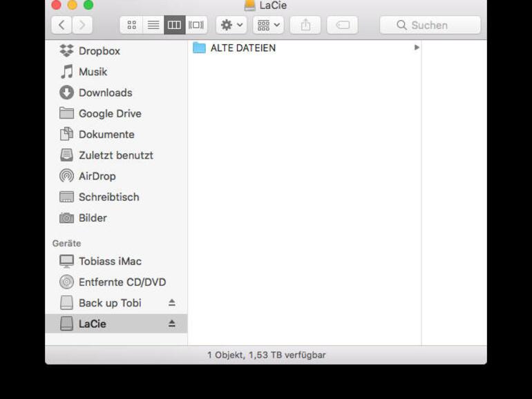Click the status bar storage text
This screenshot has width=532, height=399.
(x=266, y=355)
